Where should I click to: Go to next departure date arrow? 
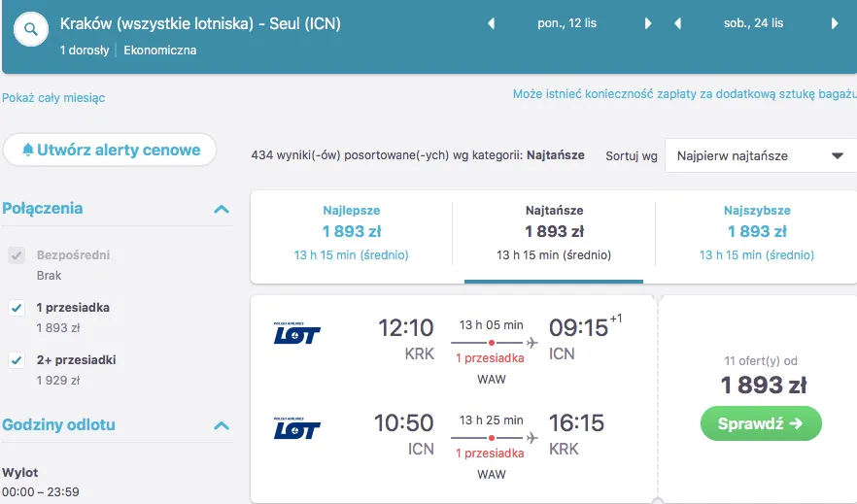[x=648, y=24]
